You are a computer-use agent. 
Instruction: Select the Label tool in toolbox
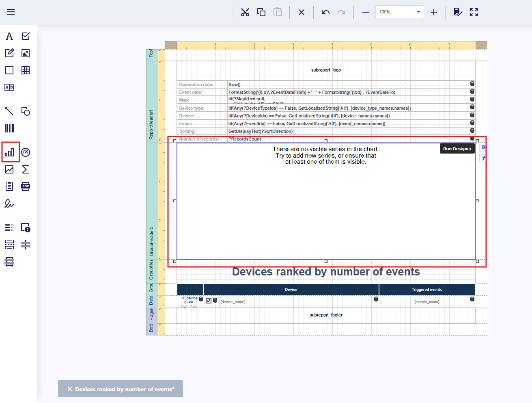click(9, 36)
